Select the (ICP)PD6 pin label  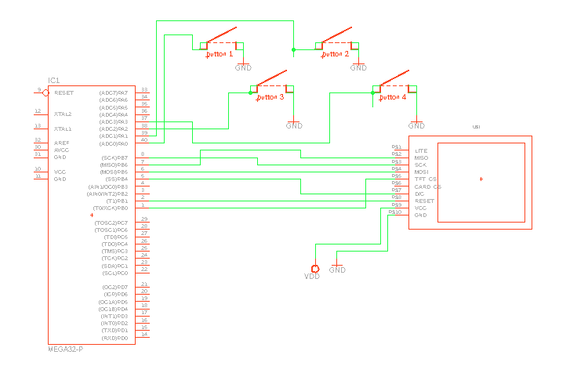116,295
